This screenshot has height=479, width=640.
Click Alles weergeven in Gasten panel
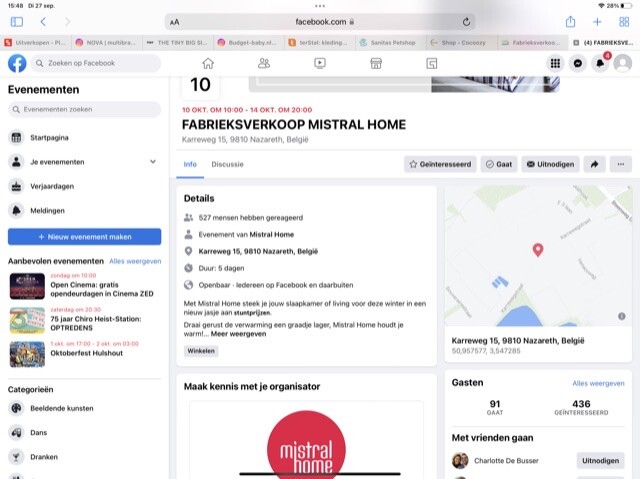598,383
